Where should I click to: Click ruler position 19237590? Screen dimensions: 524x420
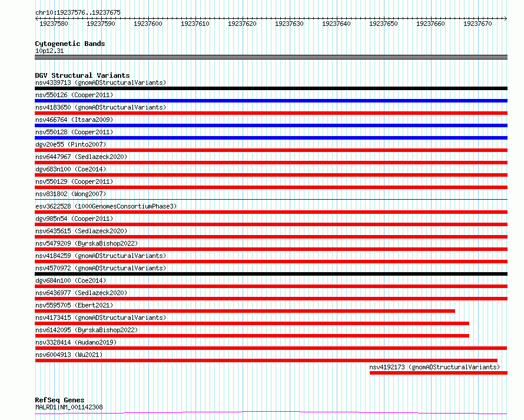[x=101, y=24]
